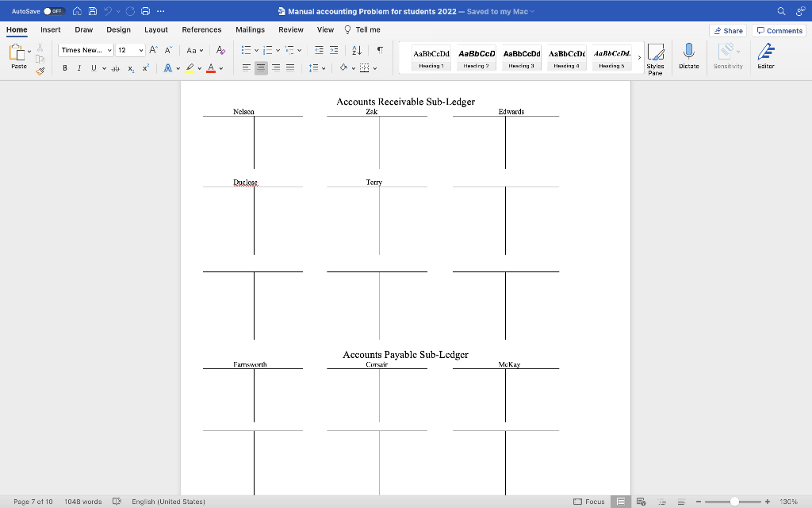Viewport: 812px width, 508px height.
Task: Expand the bullet list style options
Action: coord(256,50)
